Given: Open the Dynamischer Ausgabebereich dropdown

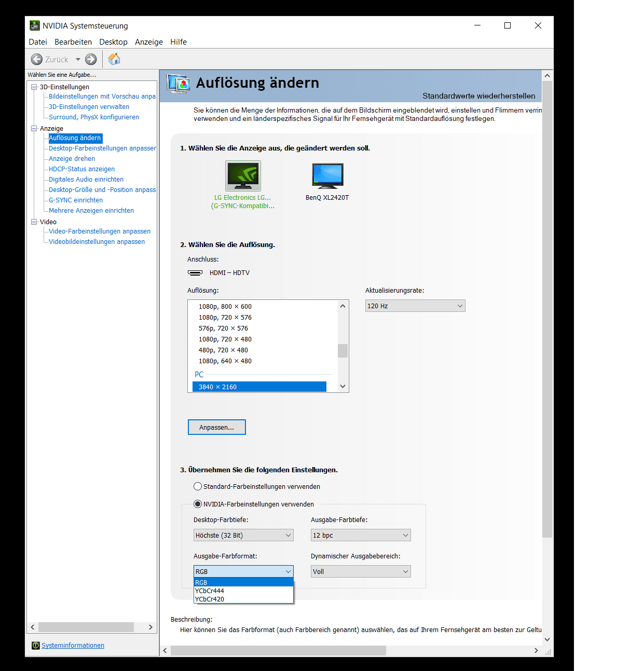Looking at the screenshot, I should click(x=361, y=571).
